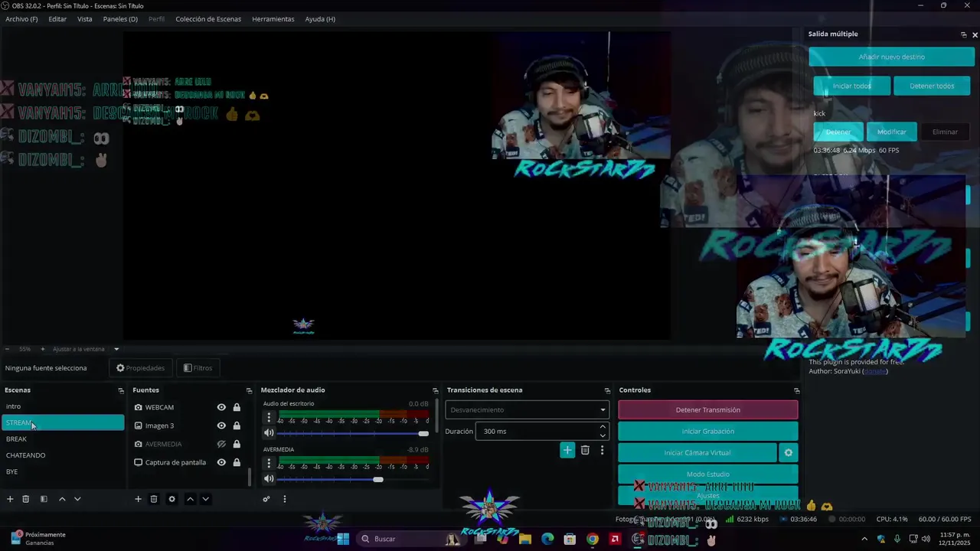Click Añadir nuevo destino button
The width and height of the screenshot is (980, 551).
(891, 57)
